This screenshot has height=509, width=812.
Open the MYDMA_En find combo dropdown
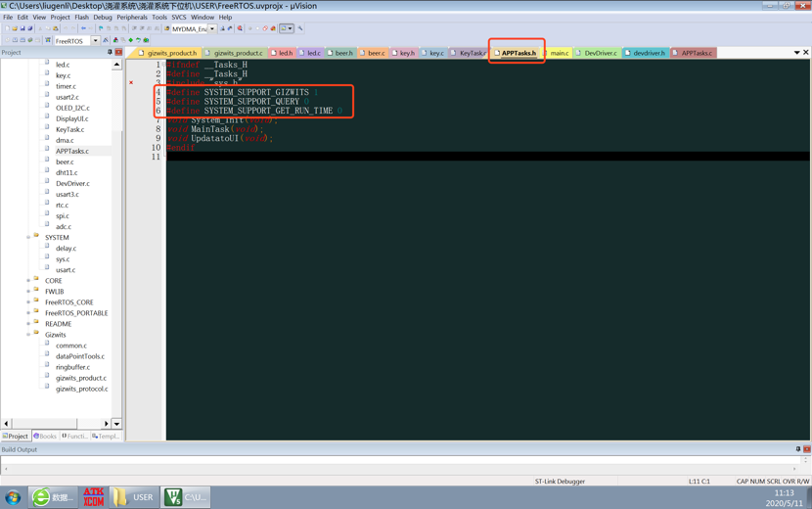[212, 28]
